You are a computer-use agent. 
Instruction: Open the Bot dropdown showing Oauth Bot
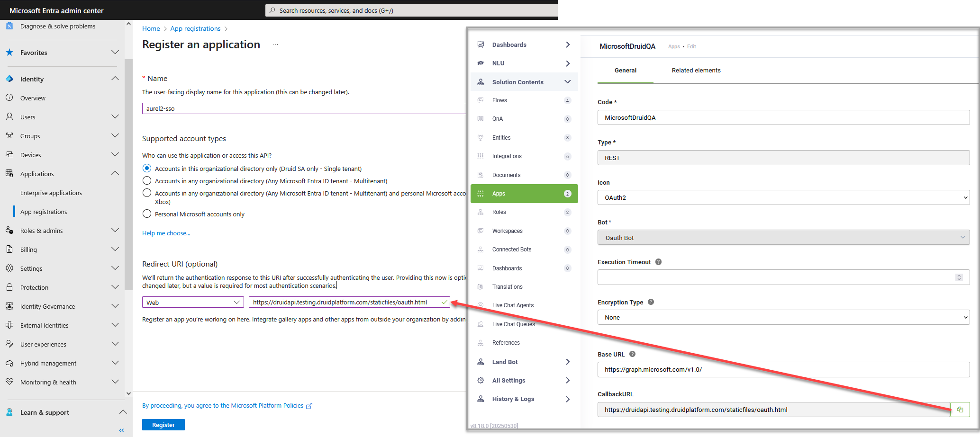click(x=783, y=238)
